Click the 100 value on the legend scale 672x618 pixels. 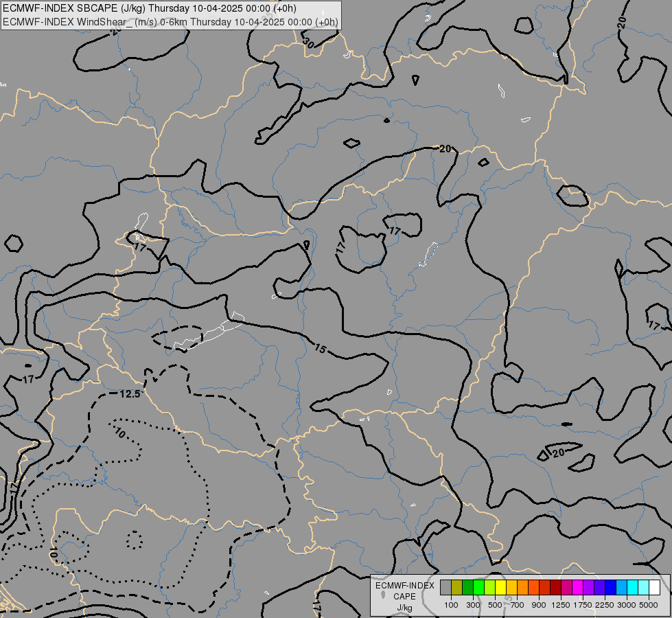coord(451,605)
